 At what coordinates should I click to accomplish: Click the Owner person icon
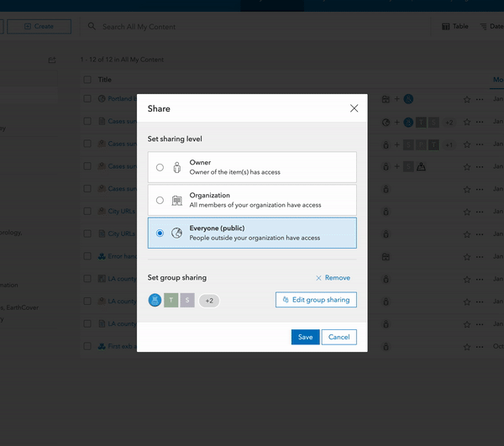[176, 167]
